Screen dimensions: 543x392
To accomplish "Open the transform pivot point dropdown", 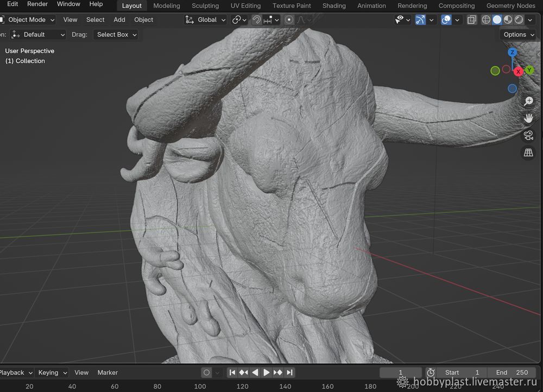I will coord(239,20).
